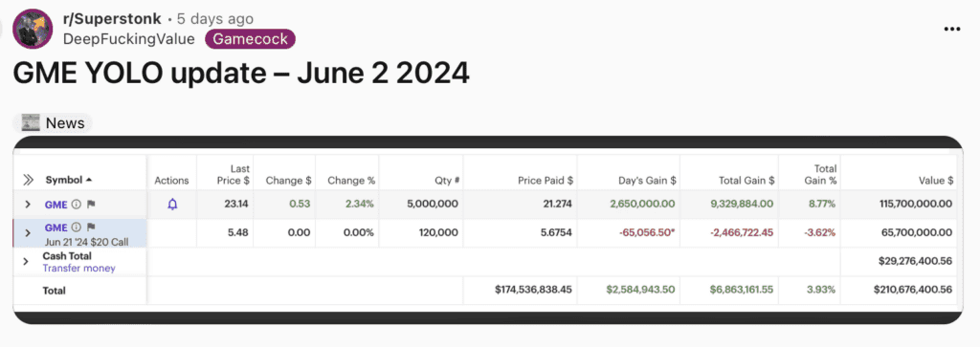Click the Total Gain $ column header
Viewport: 980px width, 347px height.
click(746, 180)
